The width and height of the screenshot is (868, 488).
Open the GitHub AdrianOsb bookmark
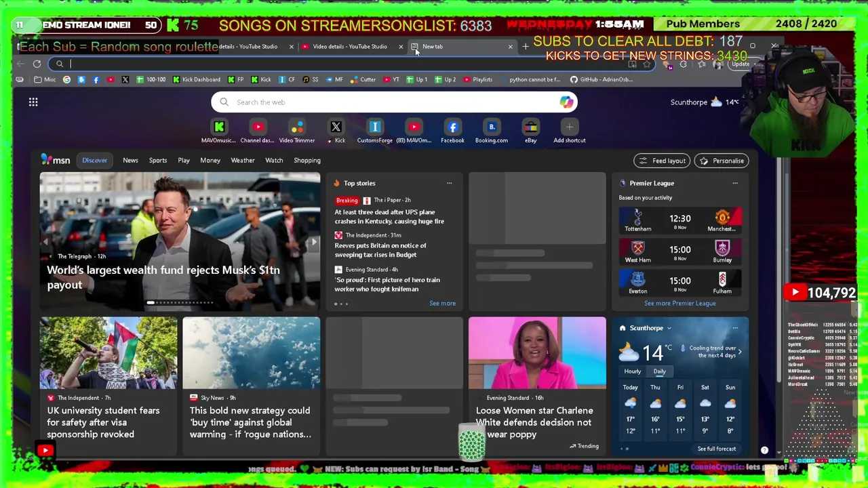click(601, 79)
